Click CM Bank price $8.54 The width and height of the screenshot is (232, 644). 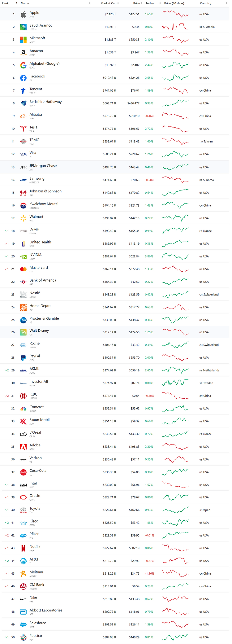[x=136, y=586]
